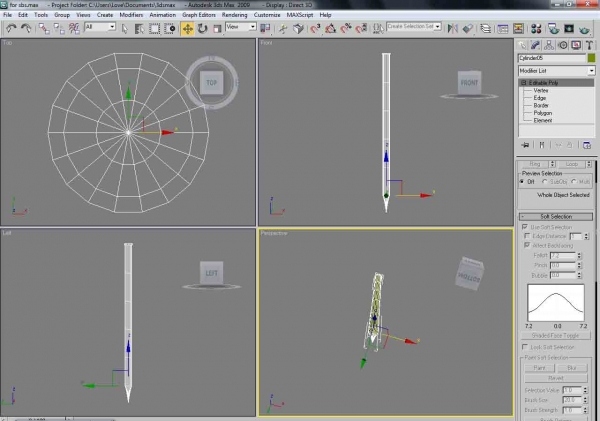
Task: Click the Use Pivot Point Center icon
Action: (x=265, y=28)
